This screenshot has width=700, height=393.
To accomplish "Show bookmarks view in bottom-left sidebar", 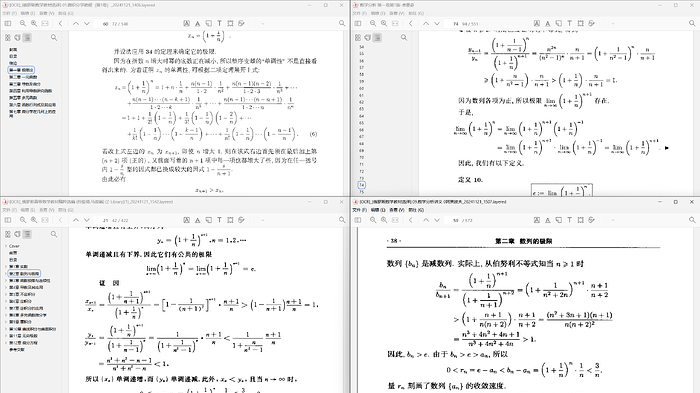I will pyautogui.click(x=17, y=234).
